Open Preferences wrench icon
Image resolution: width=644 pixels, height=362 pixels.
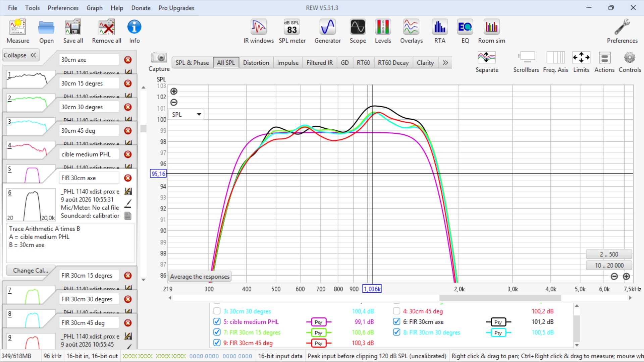(x=622, y=32)
